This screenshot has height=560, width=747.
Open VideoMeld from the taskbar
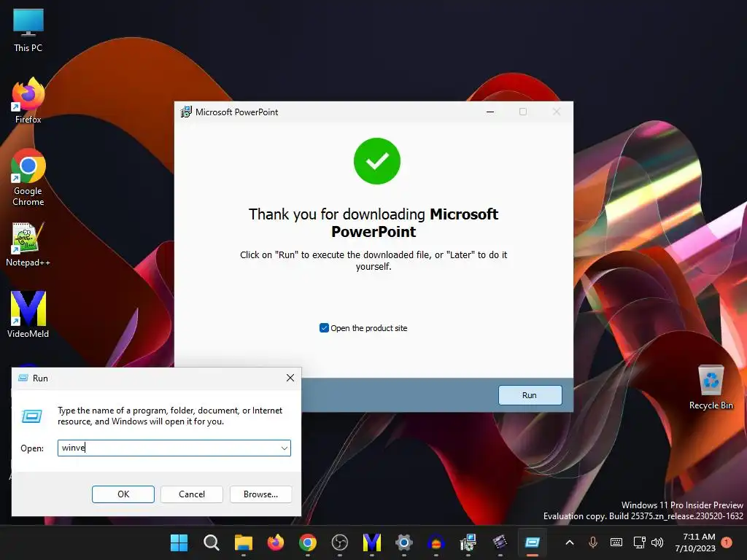coord(372,542)
